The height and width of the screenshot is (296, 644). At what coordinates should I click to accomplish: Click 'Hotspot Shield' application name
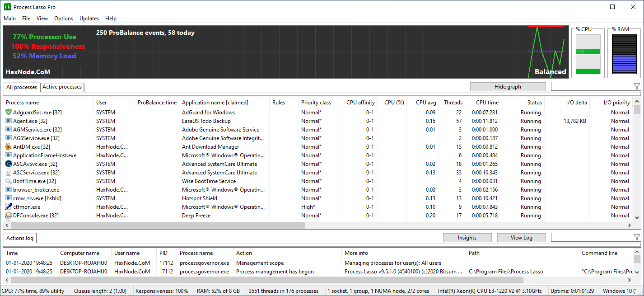(x=200, y=198)
